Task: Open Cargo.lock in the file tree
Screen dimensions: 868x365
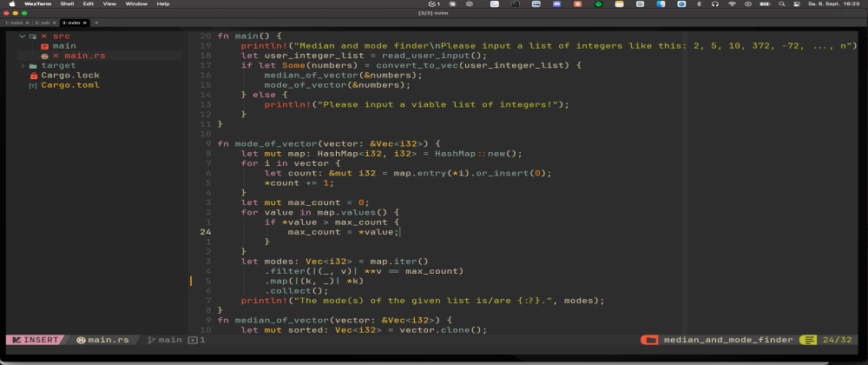Action: click(70, 76)
